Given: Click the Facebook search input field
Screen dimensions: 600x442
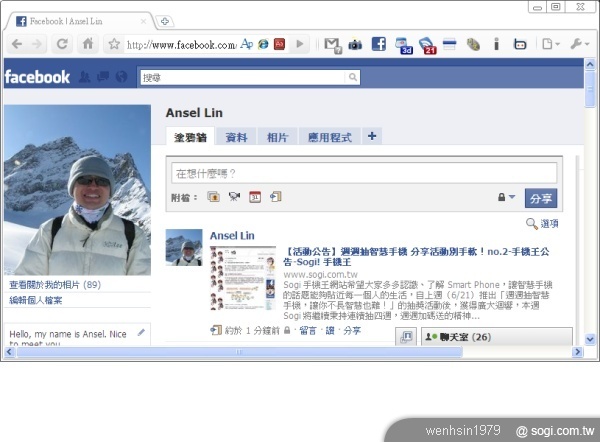Looking at the screenshot, I should pyautogui.click(x=243, y=78).
